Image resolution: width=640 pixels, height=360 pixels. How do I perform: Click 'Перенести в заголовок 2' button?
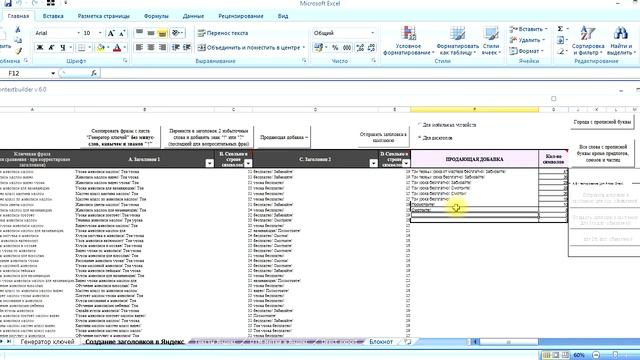coord(209,138)
